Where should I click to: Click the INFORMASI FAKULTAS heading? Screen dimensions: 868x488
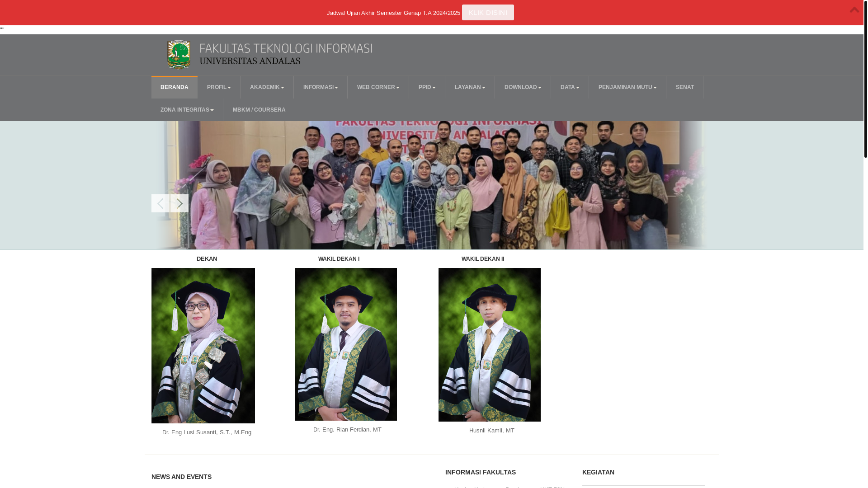click(480, 472)
